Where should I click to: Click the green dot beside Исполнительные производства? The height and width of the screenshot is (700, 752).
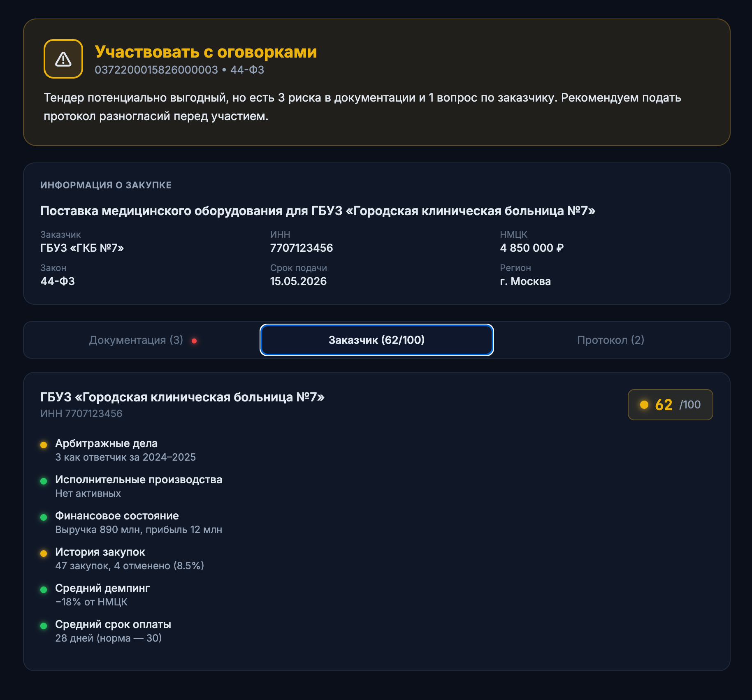44,481
